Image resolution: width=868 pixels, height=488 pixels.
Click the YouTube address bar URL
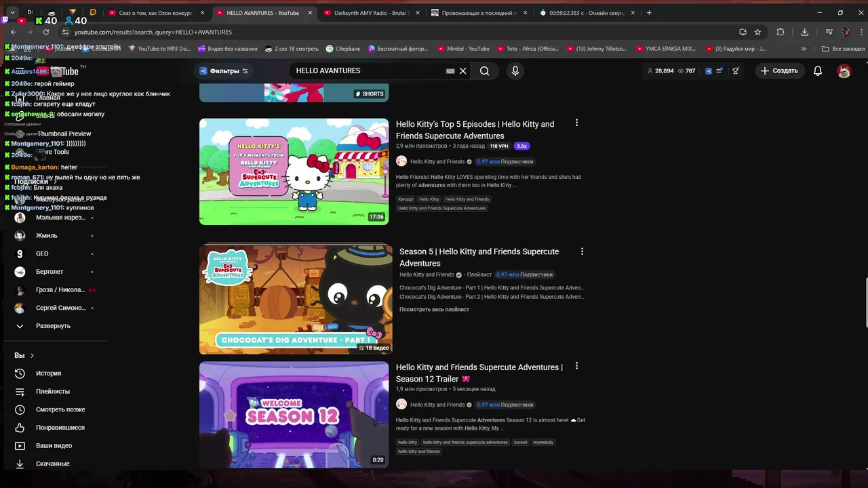[153, 32]
